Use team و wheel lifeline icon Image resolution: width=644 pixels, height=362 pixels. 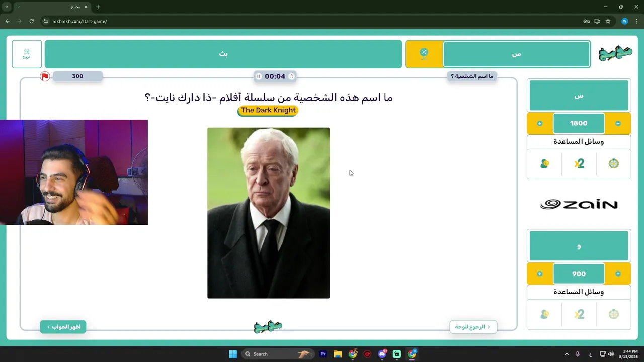pos(614,314)
